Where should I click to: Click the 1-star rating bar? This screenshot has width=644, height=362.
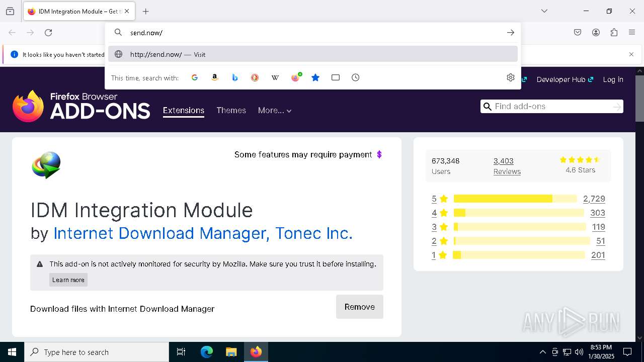(519, 255)
